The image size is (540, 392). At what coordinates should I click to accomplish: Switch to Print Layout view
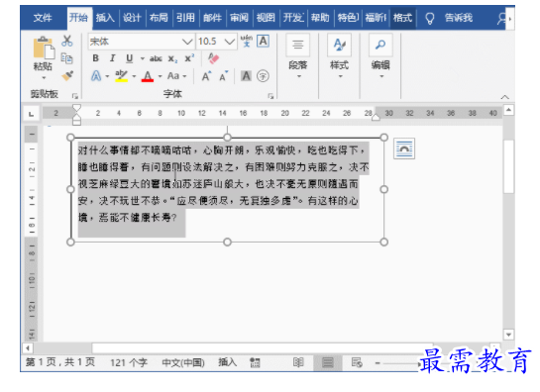tap(328, 362)
